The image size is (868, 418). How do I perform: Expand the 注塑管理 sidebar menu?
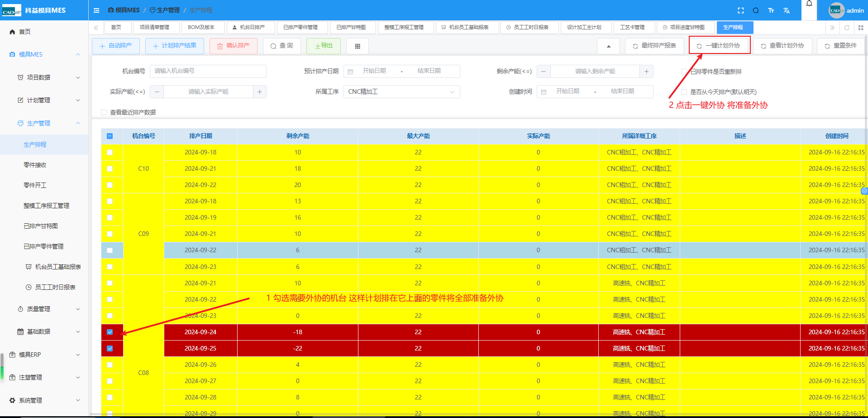[x=44, y=377]
